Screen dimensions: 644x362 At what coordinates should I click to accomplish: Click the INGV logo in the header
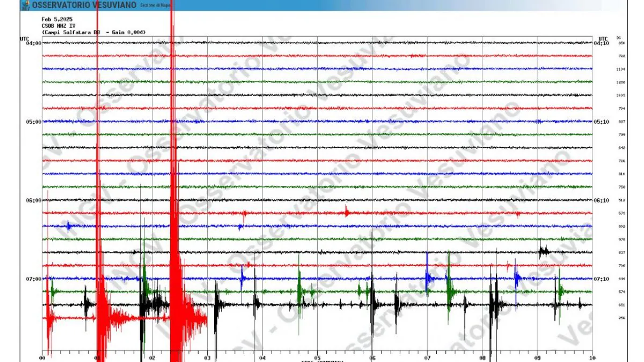pyautogui.click(x=25, y=5)
